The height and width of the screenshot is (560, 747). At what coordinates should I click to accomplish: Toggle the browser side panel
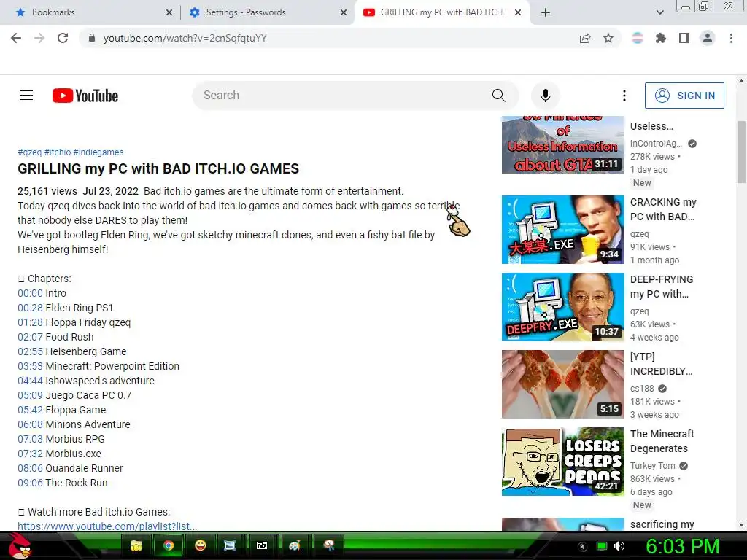coord(684,38)
